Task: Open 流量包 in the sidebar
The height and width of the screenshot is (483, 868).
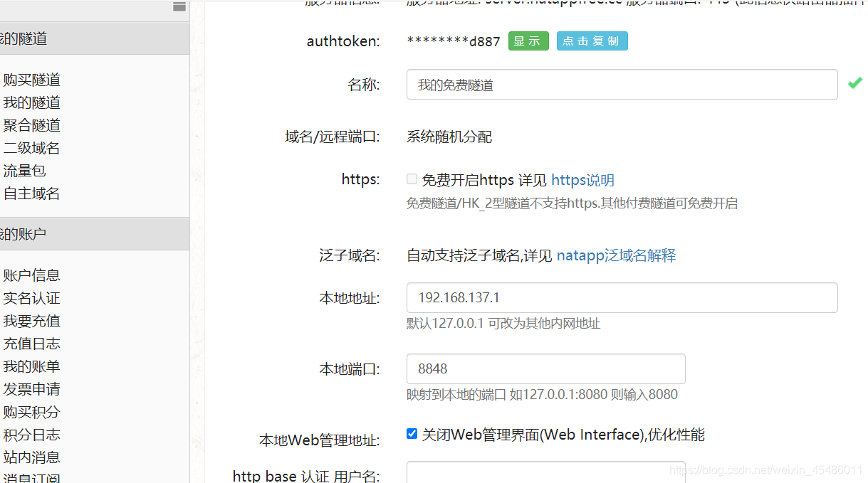Action: 24,171
